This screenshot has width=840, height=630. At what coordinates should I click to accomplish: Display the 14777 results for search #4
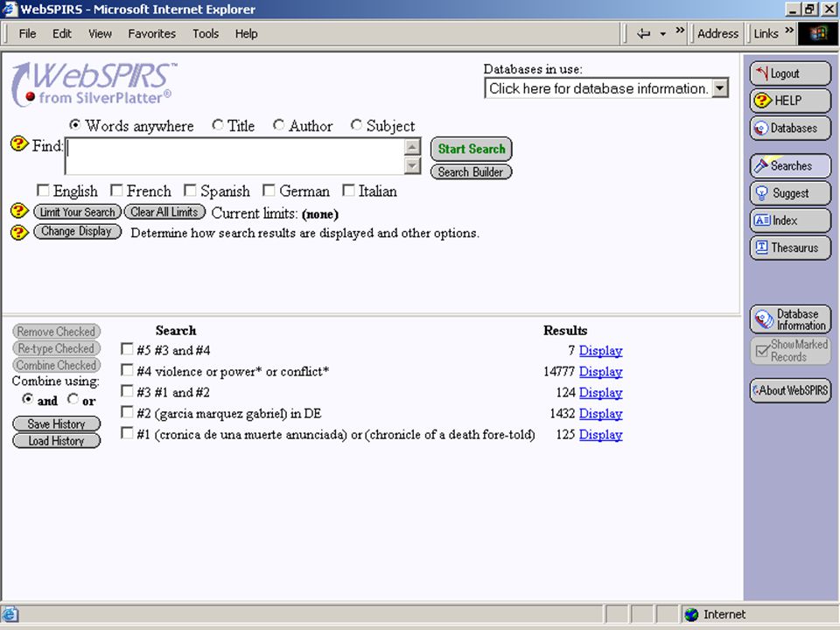(x=600, y=371)
